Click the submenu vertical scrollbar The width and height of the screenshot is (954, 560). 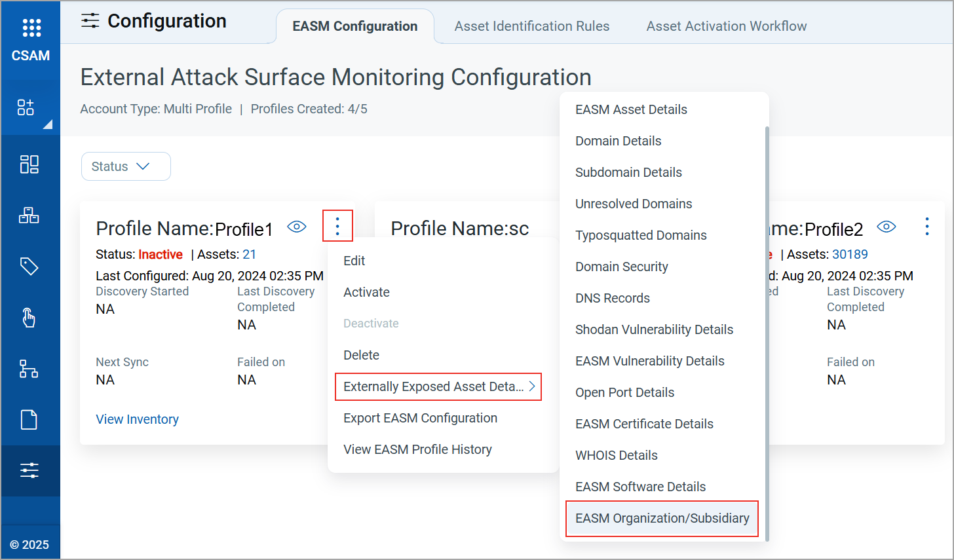tap(767, 327)
